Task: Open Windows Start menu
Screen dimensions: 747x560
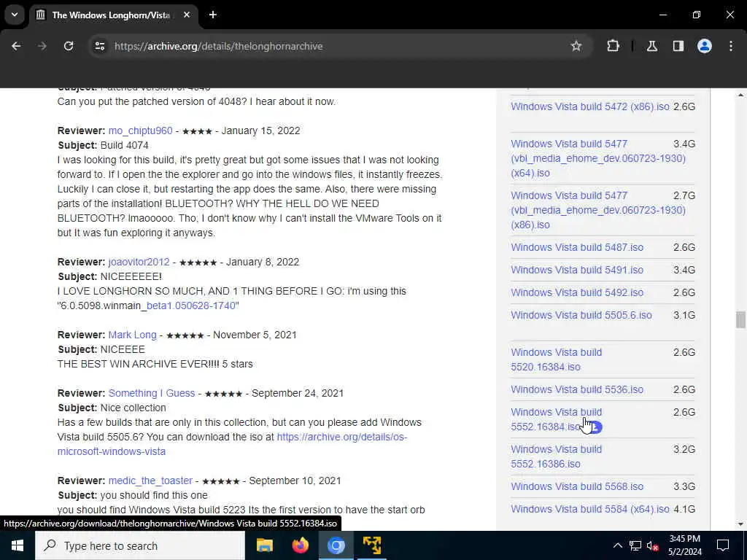Action: coord(18,545)
